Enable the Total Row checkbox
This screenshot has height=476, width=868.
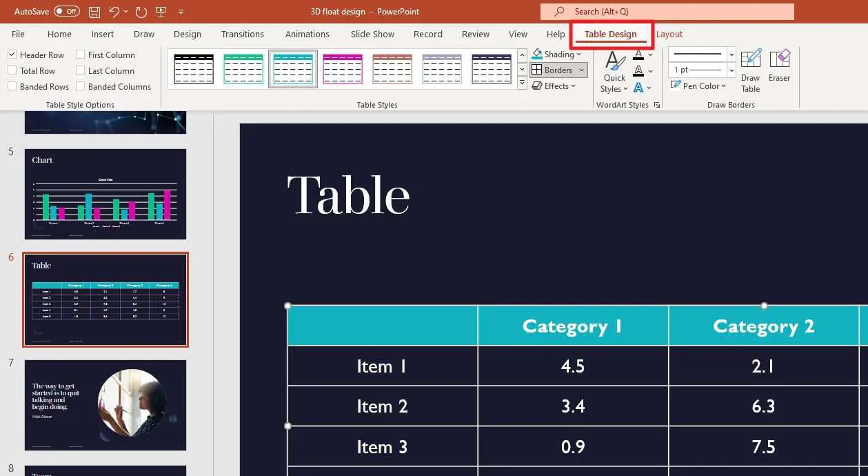pyautogui.click(x=12, y=70)
